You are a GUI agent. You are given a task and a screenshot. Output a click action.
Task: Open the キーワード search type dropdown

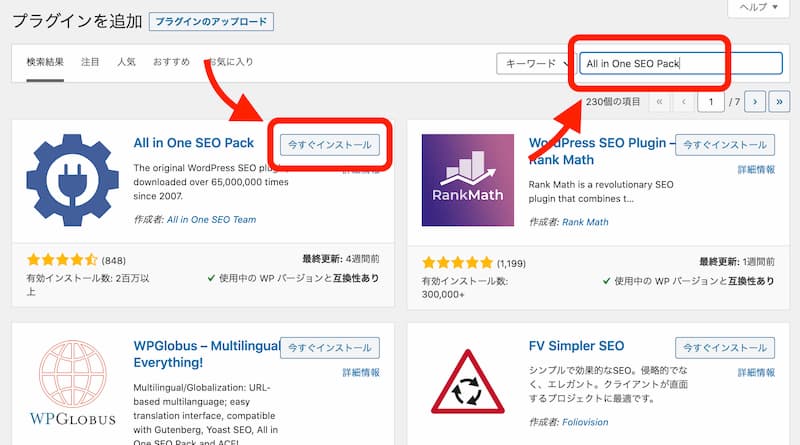click(x=534, y=63)
